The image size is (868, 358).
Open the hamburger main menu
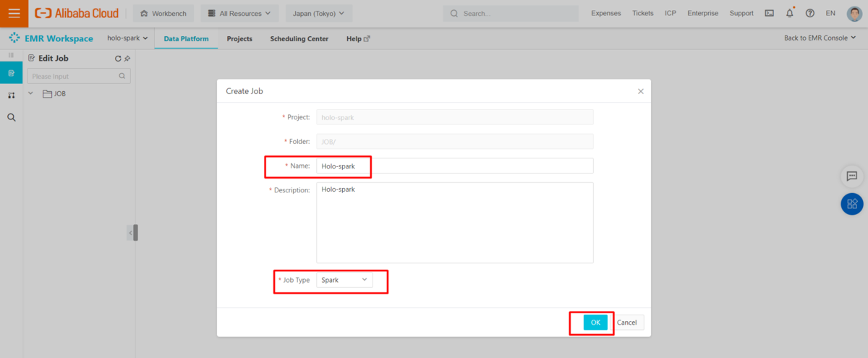pos(14,13)
